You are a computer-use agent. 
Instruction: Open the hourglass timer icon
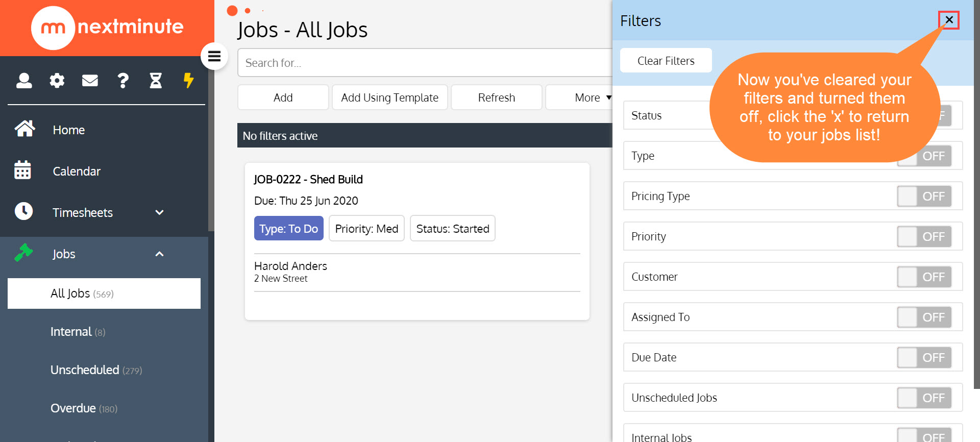[156, 80]
